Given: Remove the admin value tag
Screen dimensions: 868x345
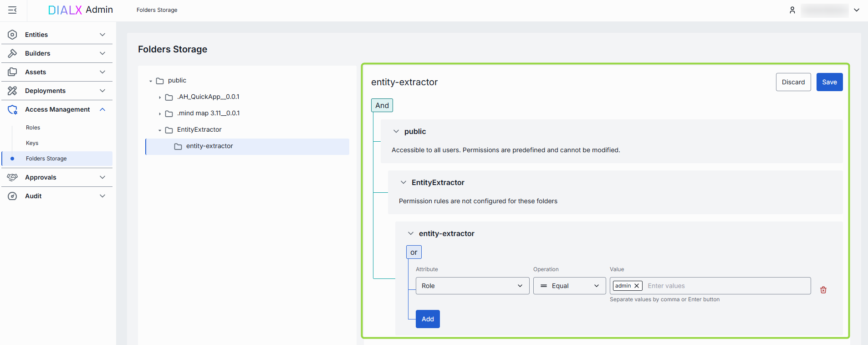Looking at the screenshot, I should (637, 286).
